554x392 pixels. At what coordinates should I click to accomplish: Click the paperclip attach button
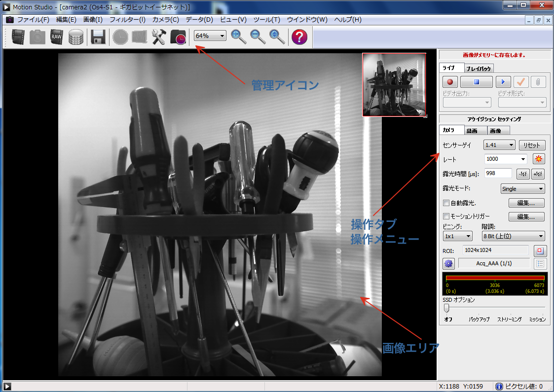538,82
